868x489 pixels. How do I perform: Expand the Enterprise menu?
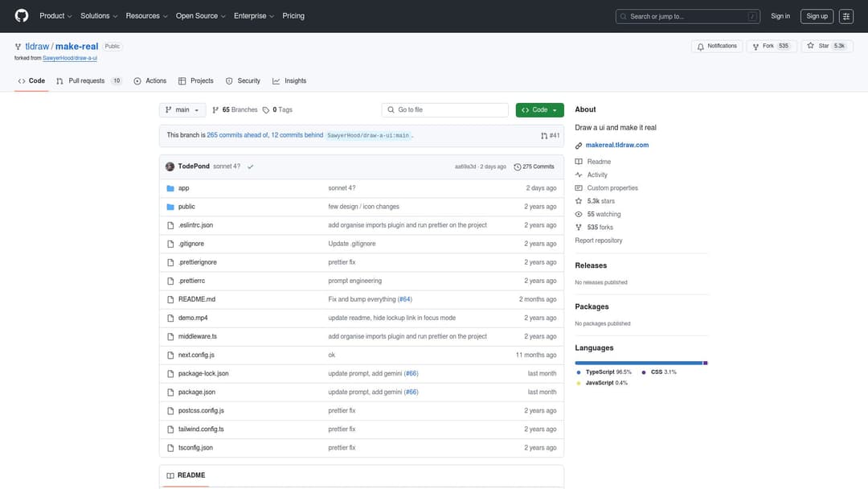pyautogui.click(x=254, y=16)
